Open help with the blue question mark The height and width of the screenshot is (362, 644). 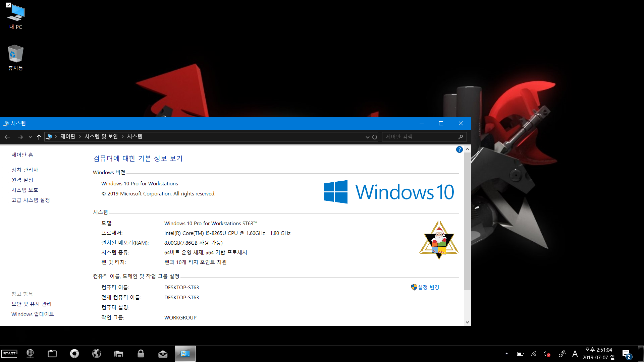point(460,149)
